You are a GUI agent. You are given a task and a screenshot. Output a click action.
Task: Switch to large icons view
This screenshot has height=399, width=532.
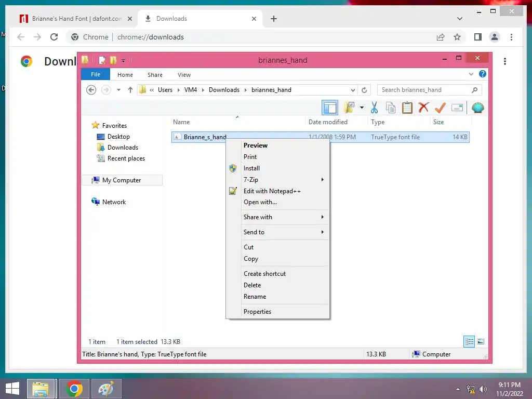coord(481,342)
